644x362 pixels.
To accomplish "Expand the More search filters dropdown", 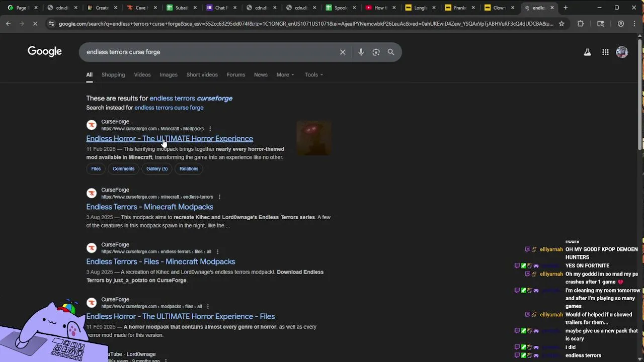I will [x=285, y=75].
